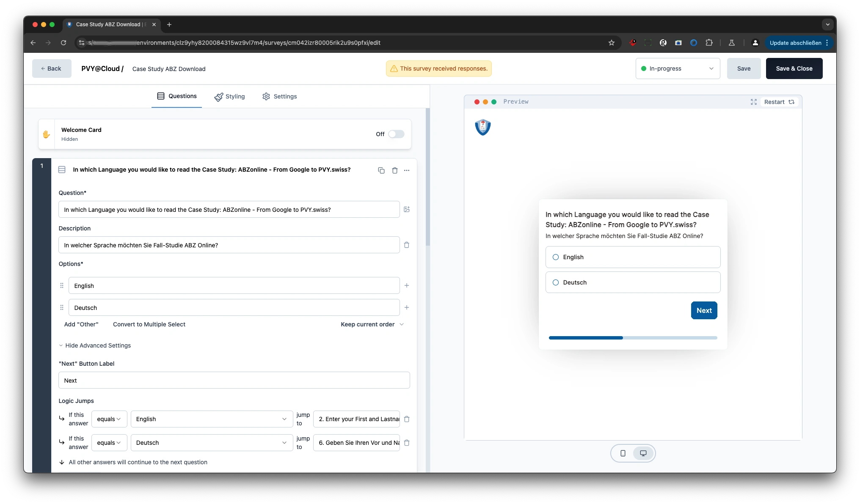The image size is (860, 504).
Task: Click the Save button
Action: coord(744,68)
